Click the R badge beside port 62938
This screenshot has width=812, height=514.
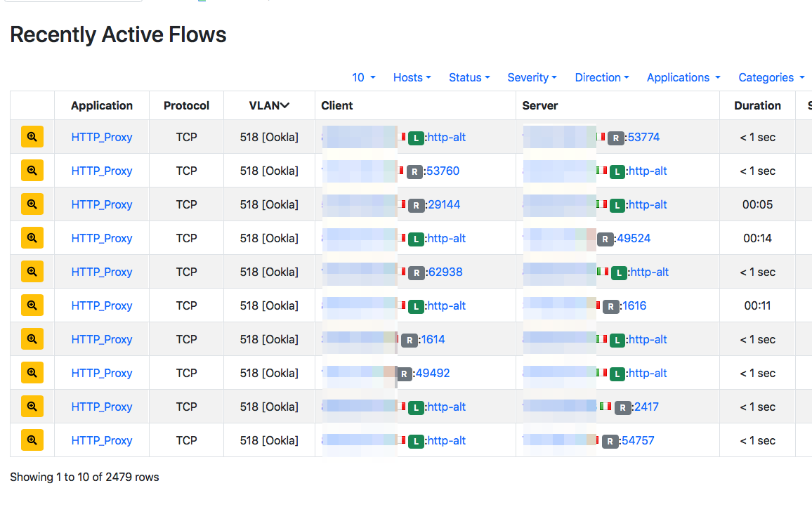[417, 272]
